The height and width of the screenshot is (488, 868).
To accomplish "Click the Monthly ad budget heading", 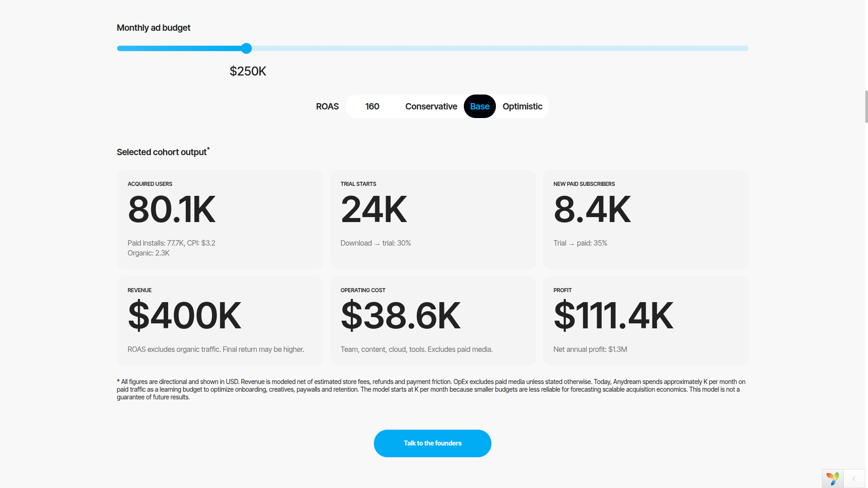I will pos(153,28).
